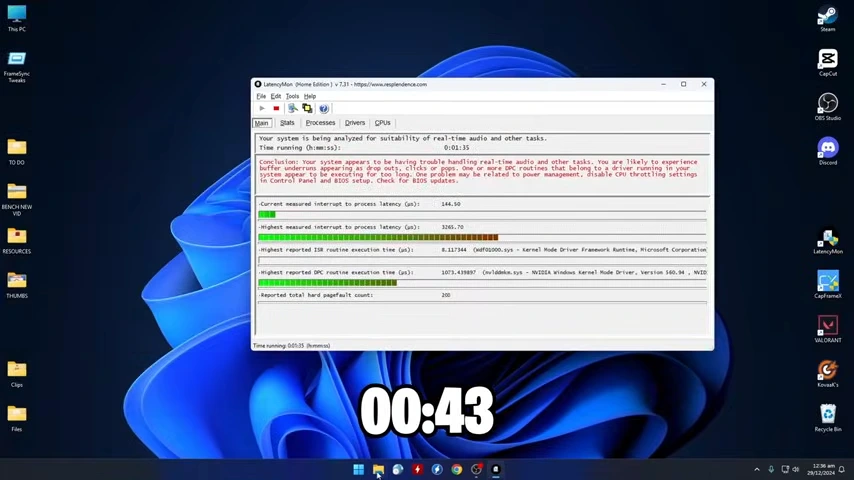Switch to the Drivers tab
Viewport: 854px width, 480px height.
click(355, 123)
